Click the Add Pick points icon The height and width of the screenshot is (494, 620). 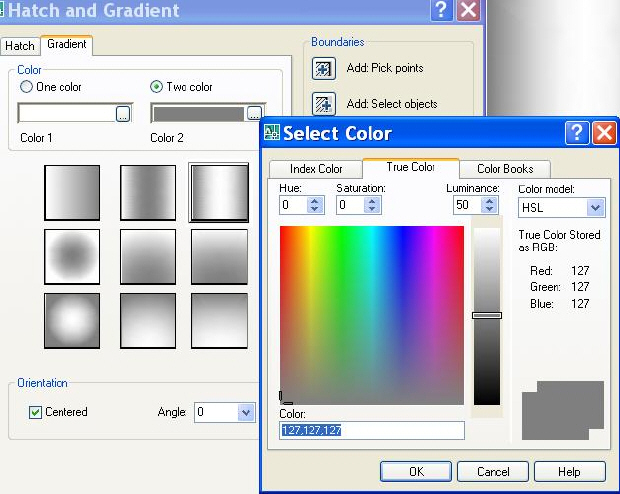tap(323, 69)
